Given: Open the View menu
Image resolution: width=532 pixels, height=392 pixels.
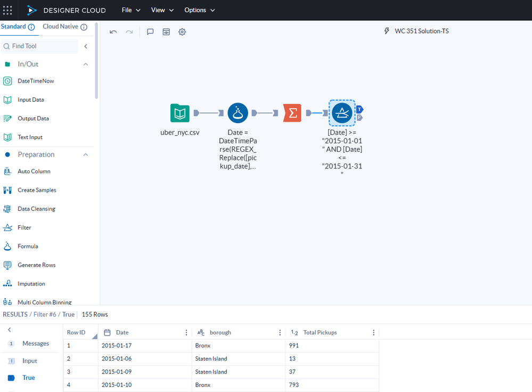Looking at the screenshot, I should point(162,10).
